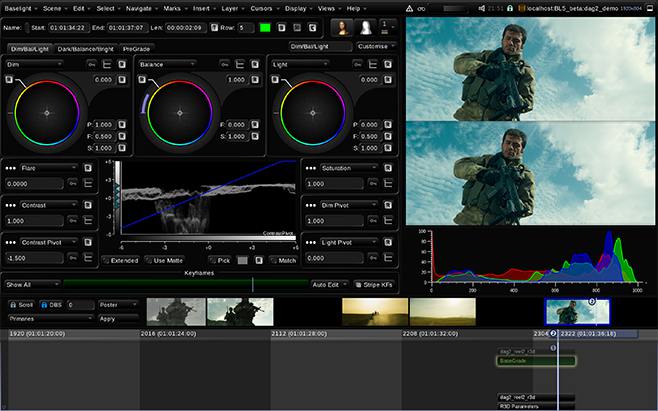Click the Balance colour wheel centre
This screenshot has width=658, height=411.
pos(180,113)
